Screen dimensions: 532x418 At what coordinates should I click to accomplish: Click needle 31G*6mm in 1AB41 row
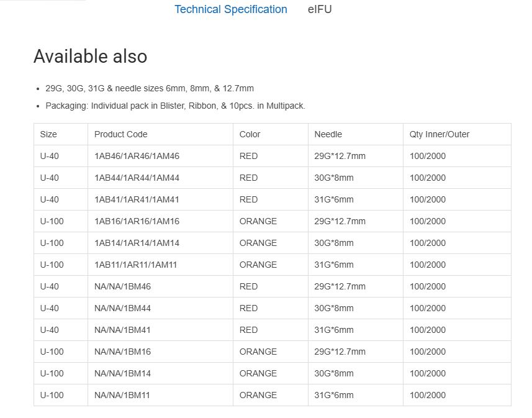334,199
